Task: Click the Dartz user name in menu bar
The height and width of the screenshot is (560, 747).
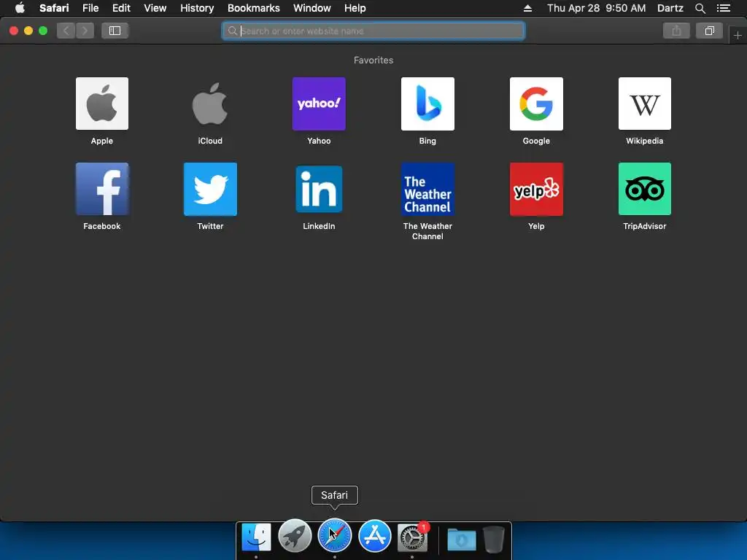Action: [670, 8]
